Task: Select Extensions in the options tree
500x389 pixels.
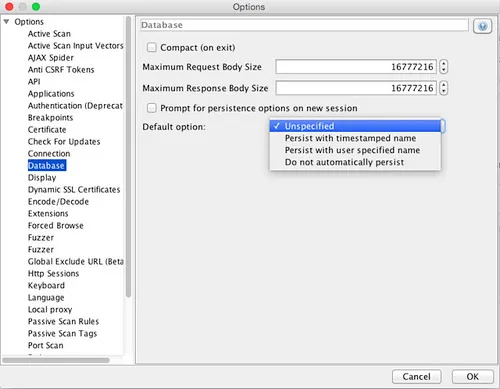Action: click(48, 214)
